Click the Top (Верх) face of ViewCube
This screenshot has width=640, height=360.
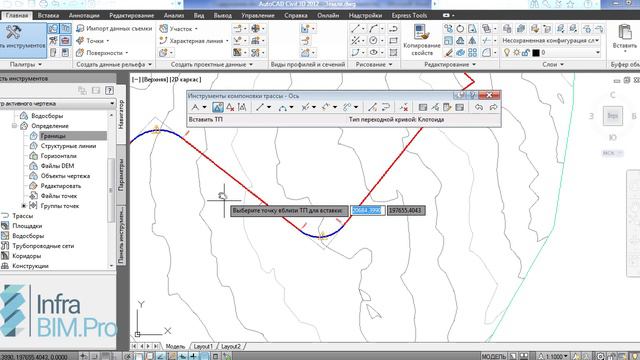coord(613,116)
